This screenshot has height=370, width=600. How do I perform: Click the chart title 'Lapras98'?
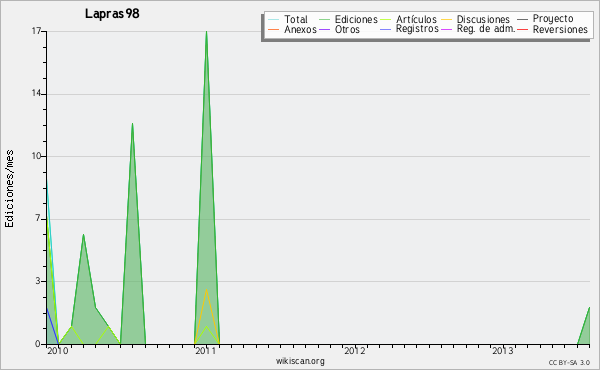point(112,14)
